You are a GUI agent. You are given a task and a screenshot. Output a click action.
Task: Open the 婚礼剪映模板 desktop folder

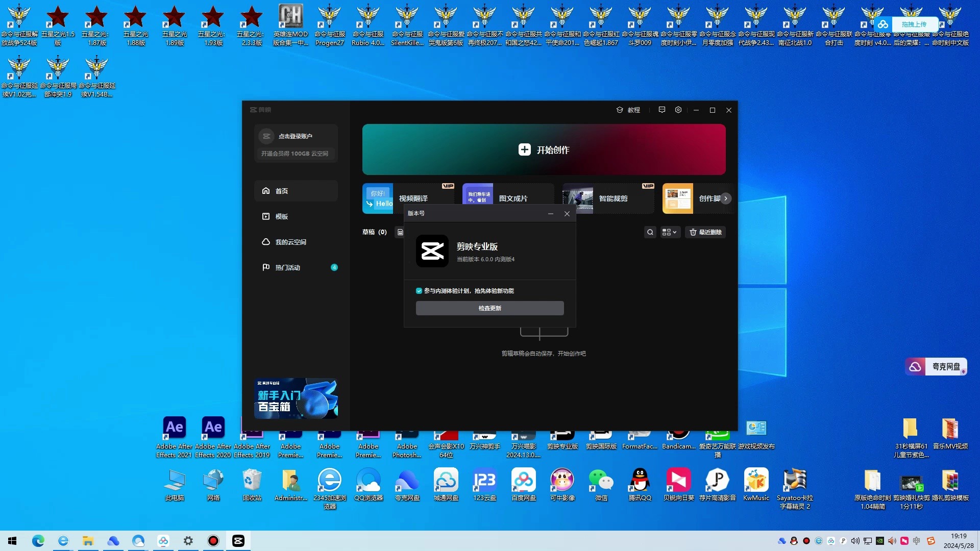tap(950, 485)
